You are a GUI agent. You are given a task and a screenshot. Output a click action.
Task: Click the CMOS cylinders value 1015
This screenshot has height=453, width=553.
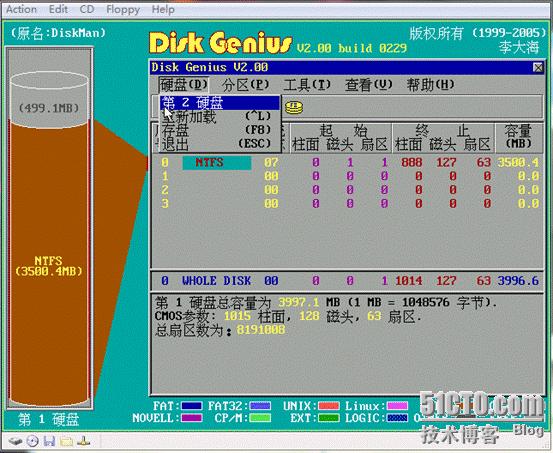[237, 316]
